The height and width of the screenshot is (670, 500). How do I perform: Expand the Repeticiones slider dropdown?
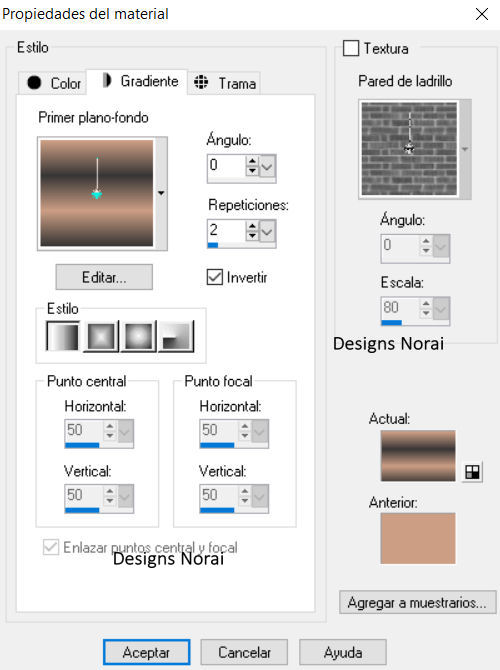[267, 232]
